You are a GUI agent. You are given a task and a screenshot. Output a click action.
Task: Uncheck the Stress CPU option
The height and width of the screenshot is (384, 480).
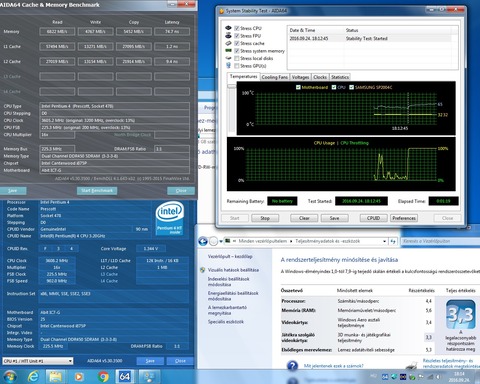point(237,28)
